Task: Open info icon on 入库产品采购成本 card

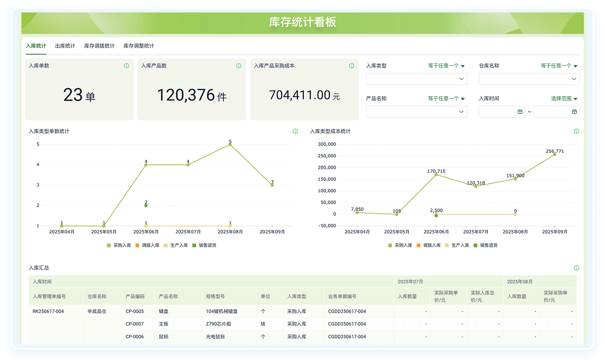Action: (x=351, y=66)
